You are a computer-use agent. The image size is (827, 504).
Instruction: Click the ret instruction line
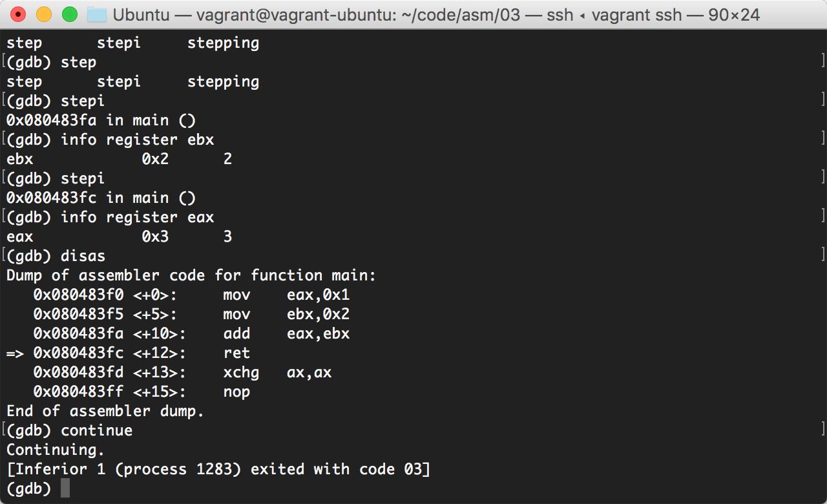[128, 353]
